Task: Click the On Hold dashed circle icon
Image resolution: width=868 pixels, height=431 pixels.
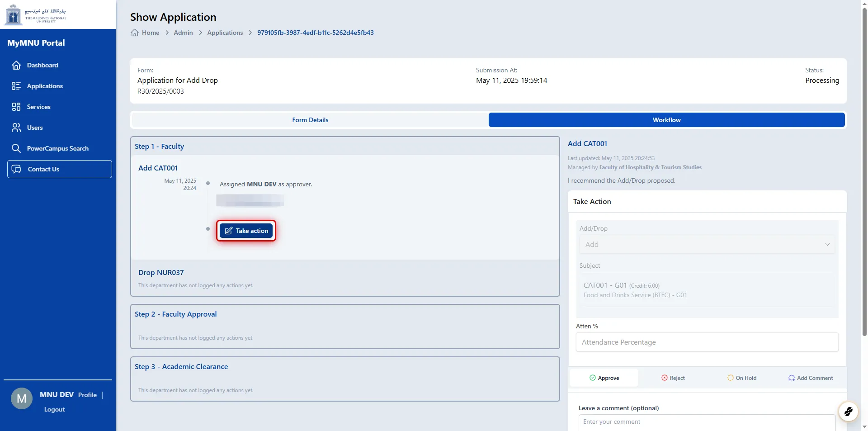Action: click(731, 378)
